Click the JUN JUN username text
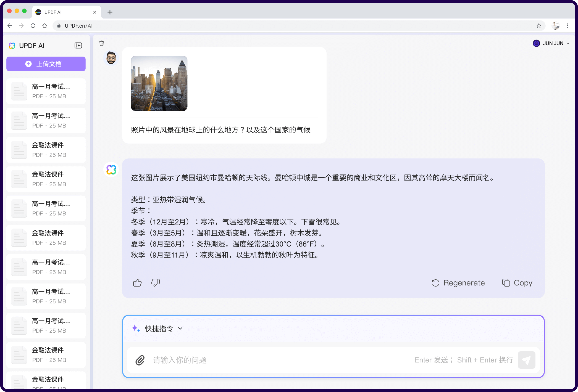Image resolution: width=578 pixels, height=392 pixels. tap(553, 43)
